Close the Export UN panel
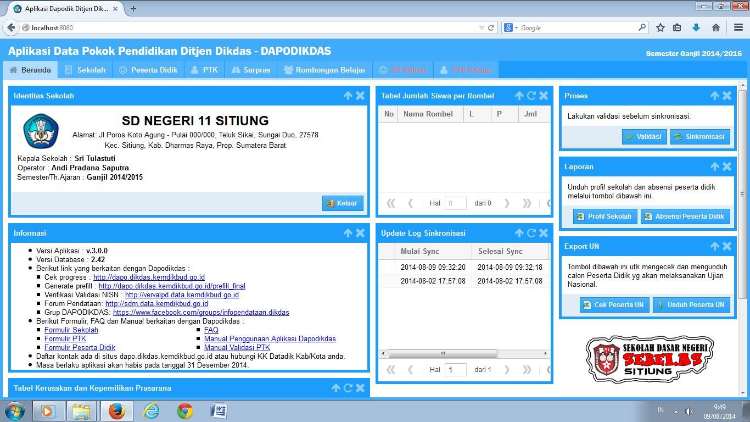This screenshot has width=750, height=422. click(x=729, y=244)
